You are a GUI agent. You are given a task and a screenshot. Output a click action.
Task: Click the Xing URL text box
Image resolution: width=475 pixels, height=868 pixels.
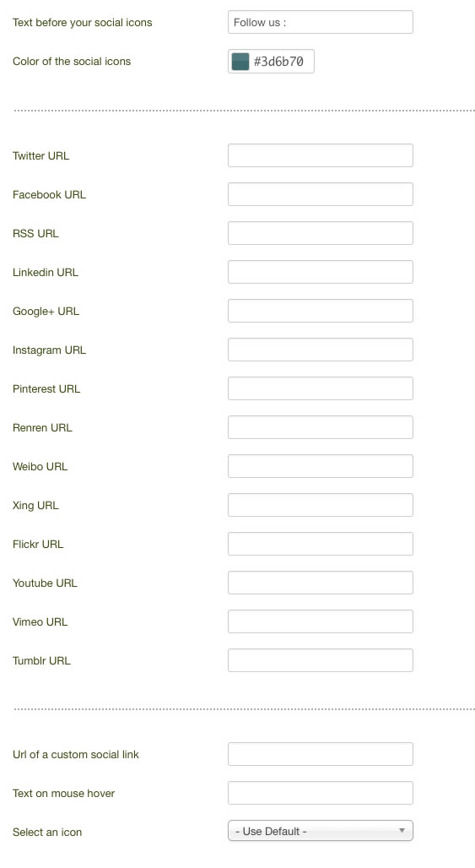pyautogui.click(x=320, y=505)
